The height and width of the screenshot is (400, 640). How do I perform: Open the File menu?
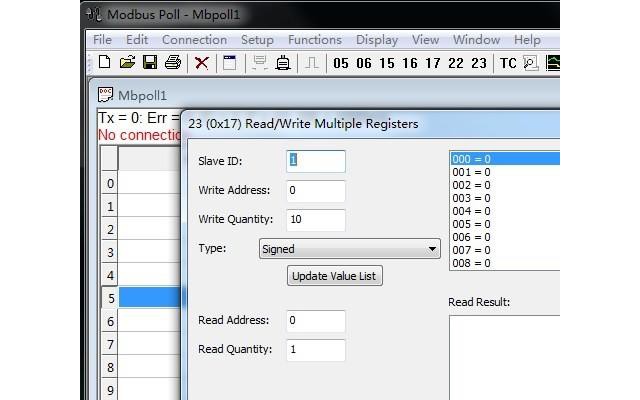pos(102,40)
